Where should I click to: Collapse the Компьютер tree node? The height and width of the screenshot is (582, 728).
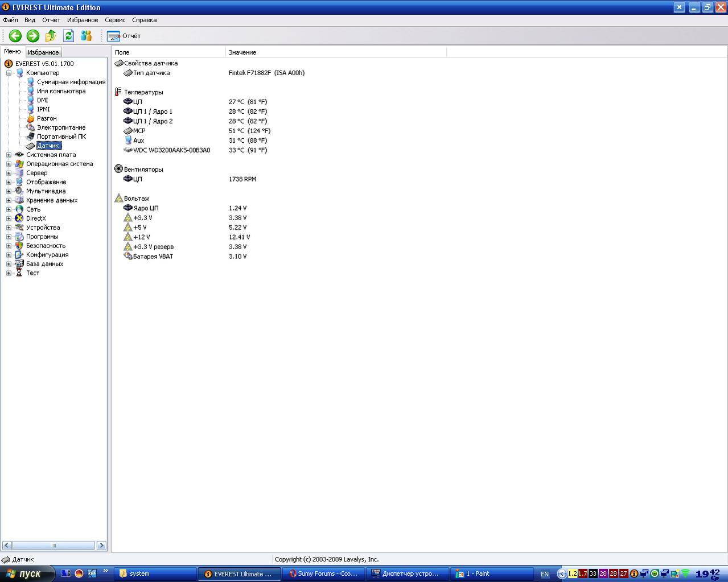click(9, 73)
